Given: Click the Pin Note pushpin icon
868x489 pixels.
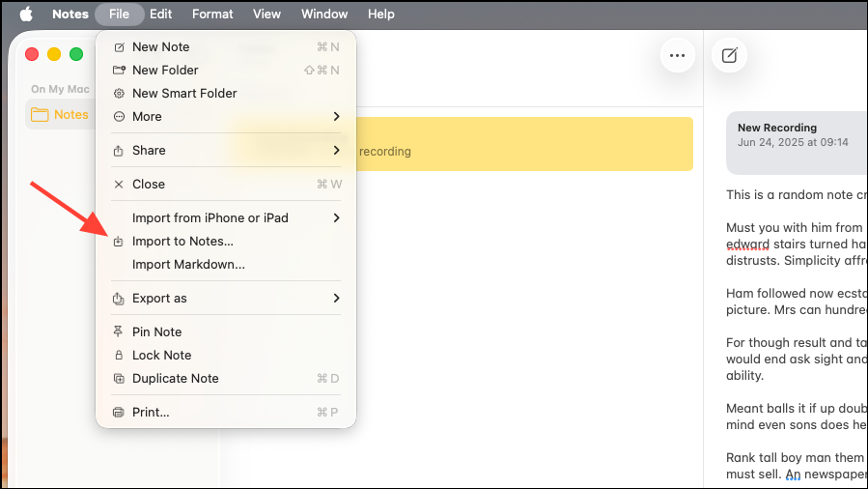Looking at the screenshot, I should (x=118, y=331).
